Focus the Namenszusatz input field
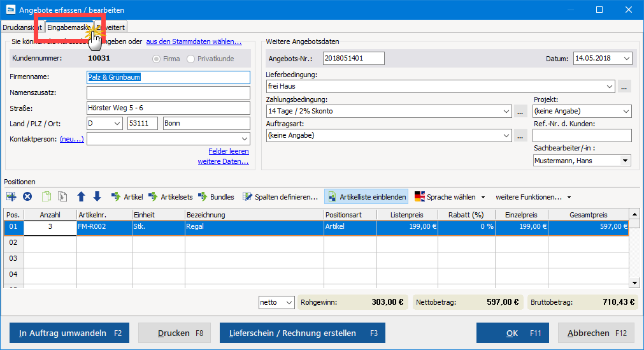This screenshot has width=644, height=350. tap(168, 92)
